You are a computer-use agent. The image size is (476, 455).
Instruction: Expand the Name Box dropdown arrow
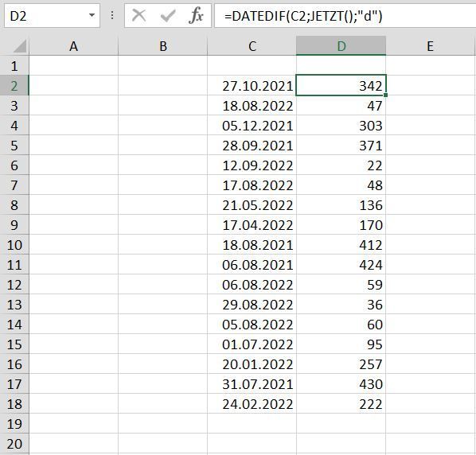coord(92,15)
